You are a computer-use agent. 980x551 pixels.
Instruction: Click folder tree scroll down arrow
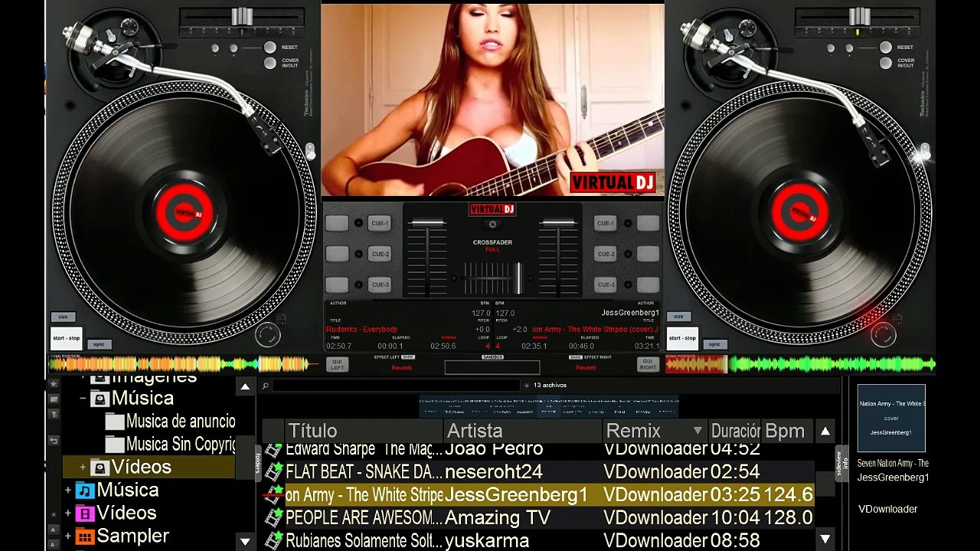[245, 541]
